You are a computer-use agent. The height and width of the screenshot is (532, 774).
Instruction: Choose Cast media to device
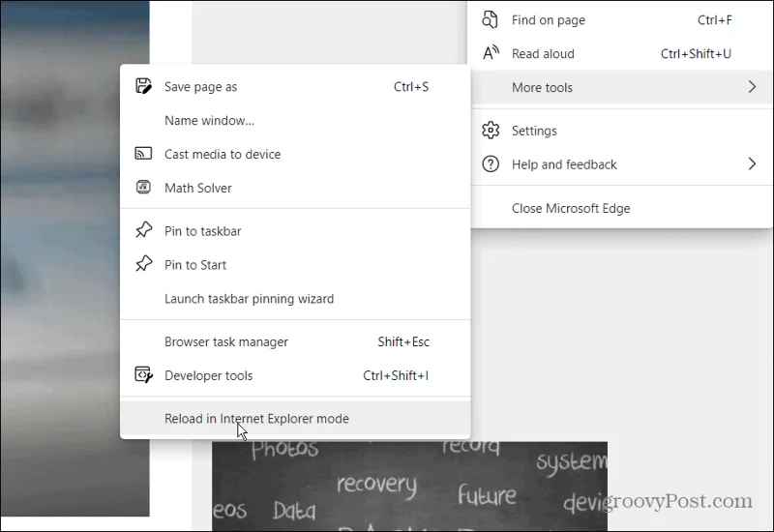pos(295,154)
